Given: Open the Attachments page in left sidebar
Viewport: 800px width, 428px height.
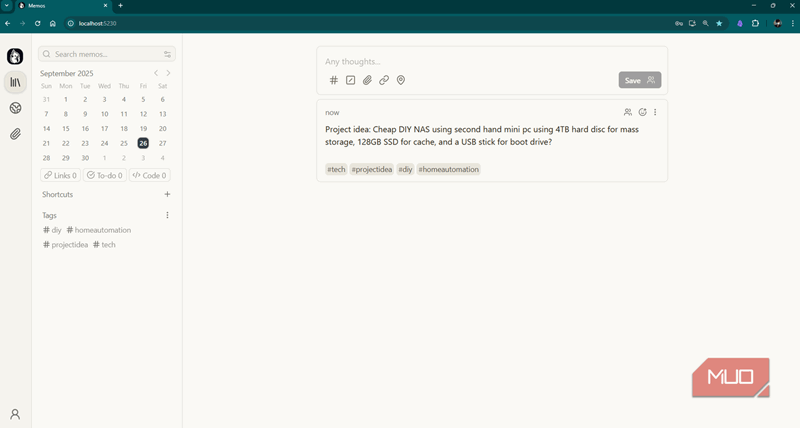Looking at the screenshot, I should 15,133.
